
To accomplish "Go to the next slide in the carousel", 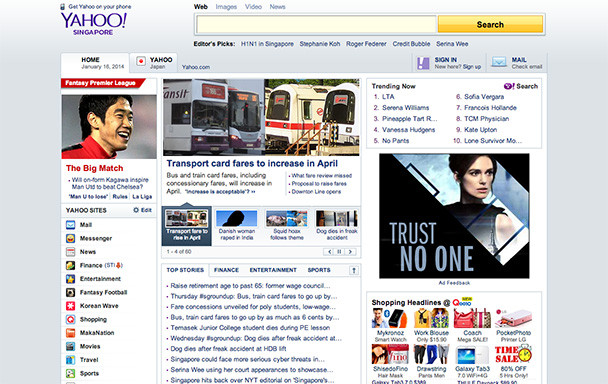I will 350,252.
